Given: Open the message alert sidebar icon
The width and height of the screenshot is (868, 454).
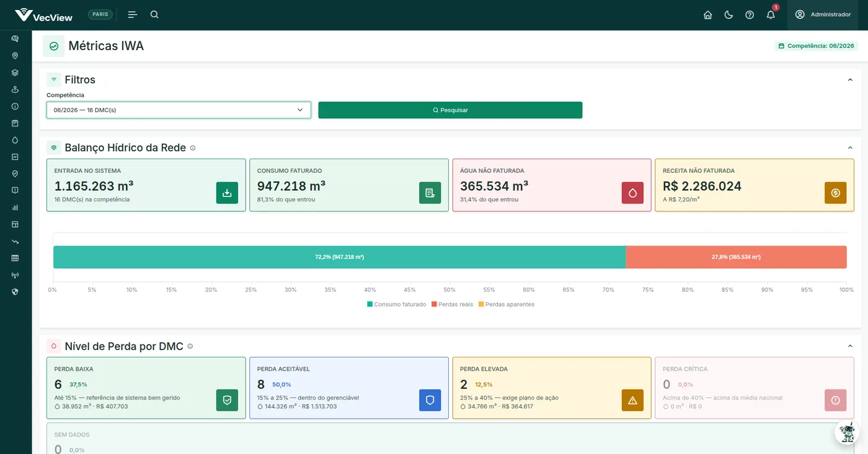Looking at the screenshot, I should (15, 191).
